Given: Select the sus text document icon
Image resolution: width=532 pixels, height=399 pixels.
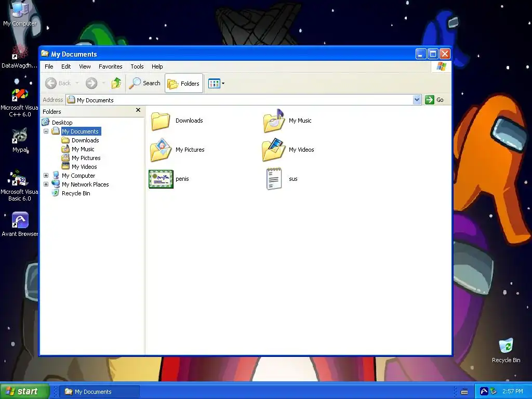Looking at the screenshot, I should pyautogui.click(x=274, y=179).
